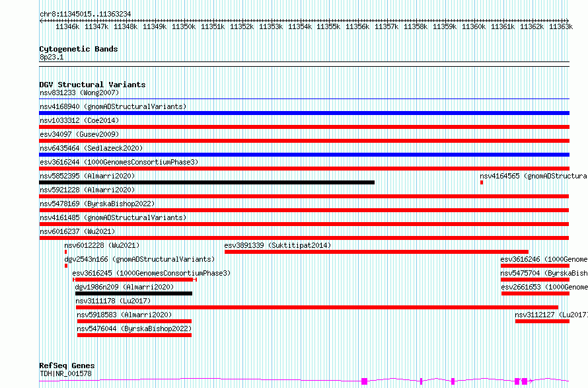Click the long red bar under nsv3111178

tap(317, 307)
